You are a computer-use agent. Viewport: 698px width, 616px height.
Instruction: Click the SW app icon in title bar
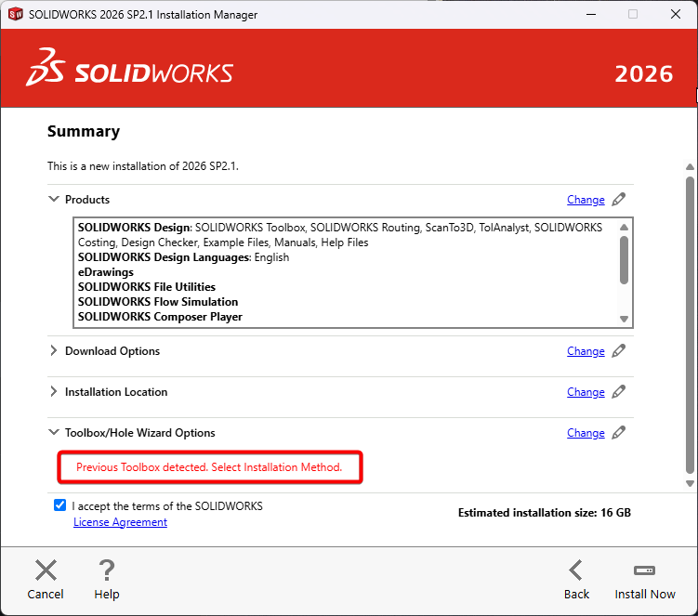click(16, 14)
